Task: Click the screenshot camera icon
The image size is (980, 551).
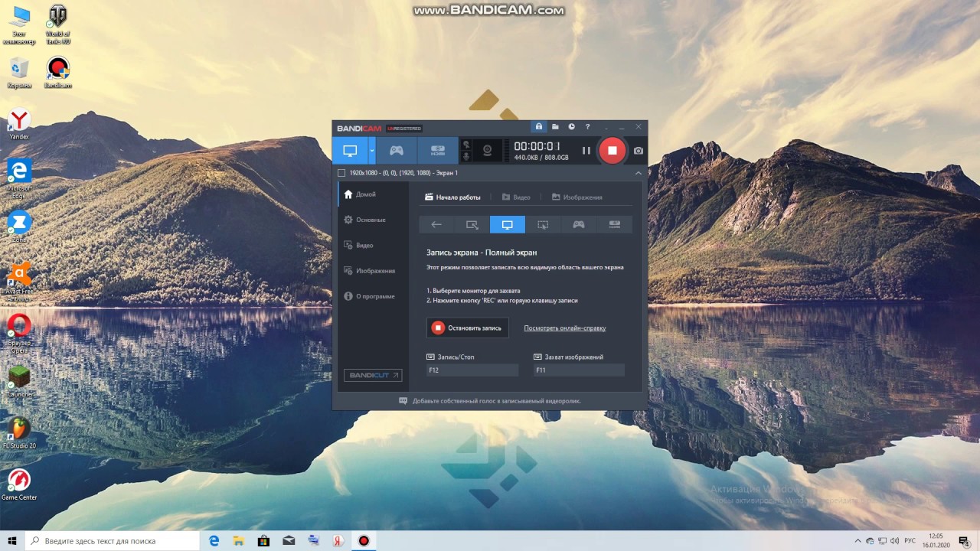Action: tap(638, 151)
